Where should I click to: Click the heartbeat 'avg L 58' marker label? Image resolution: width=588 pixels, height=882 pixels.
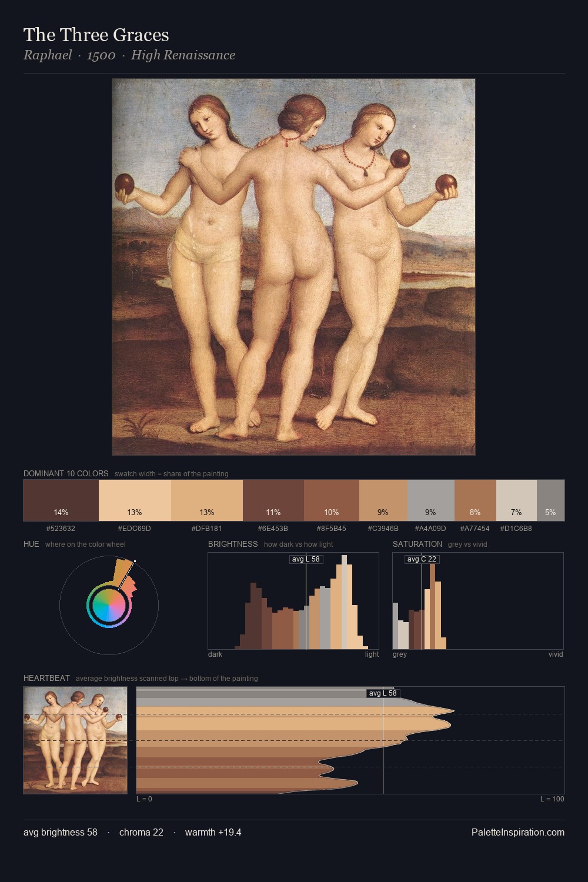pos(383,693)
